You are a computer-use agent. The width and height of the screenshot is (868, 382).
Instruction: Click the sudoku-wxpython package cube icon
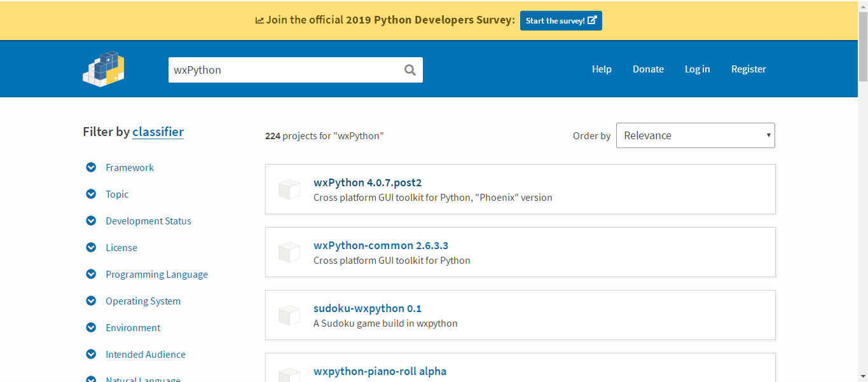(x=289, y=315)
